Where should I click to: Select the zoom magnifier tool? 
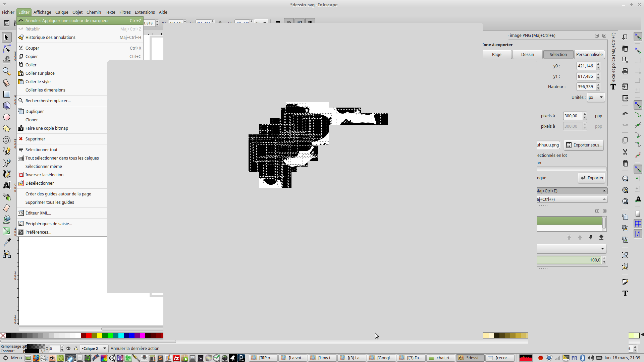[x=6, y=71]
